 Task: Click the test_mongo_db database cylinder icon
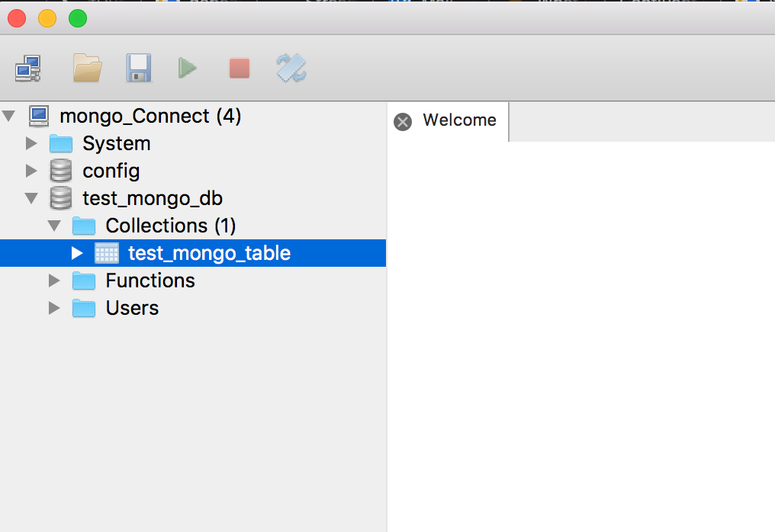coord(61,198)
